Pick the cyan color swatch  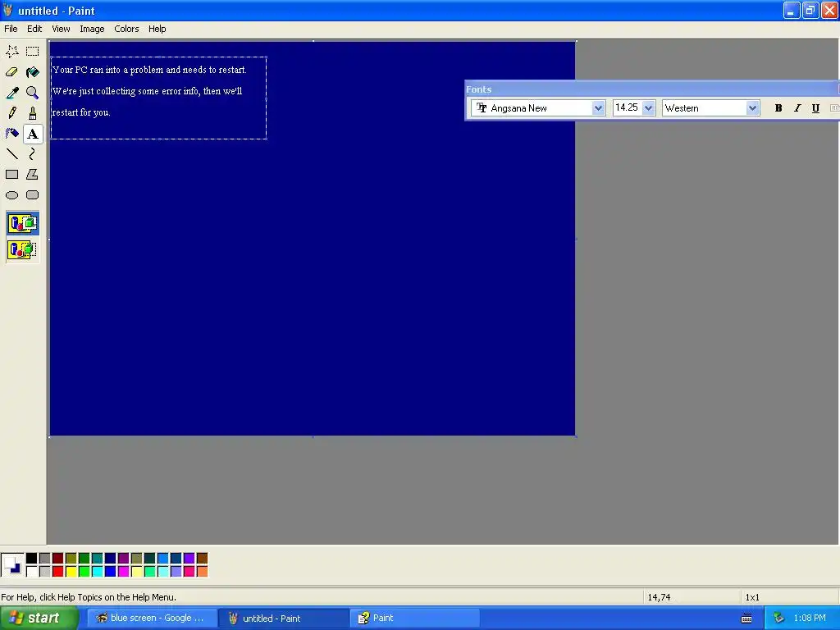[97, 572]
